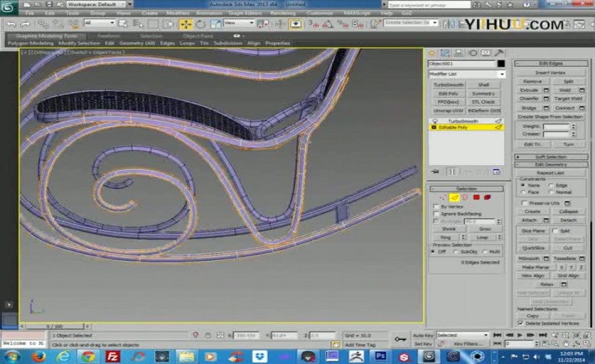
Task: Click the Insert Vertex button
Action: coord(550,73)
